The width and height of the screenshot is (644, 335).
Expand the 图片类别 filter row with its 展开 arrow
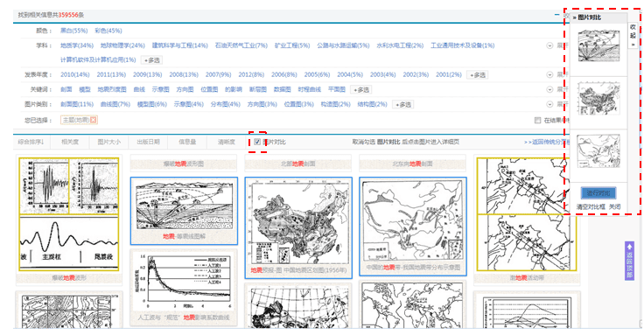[549, 104]
